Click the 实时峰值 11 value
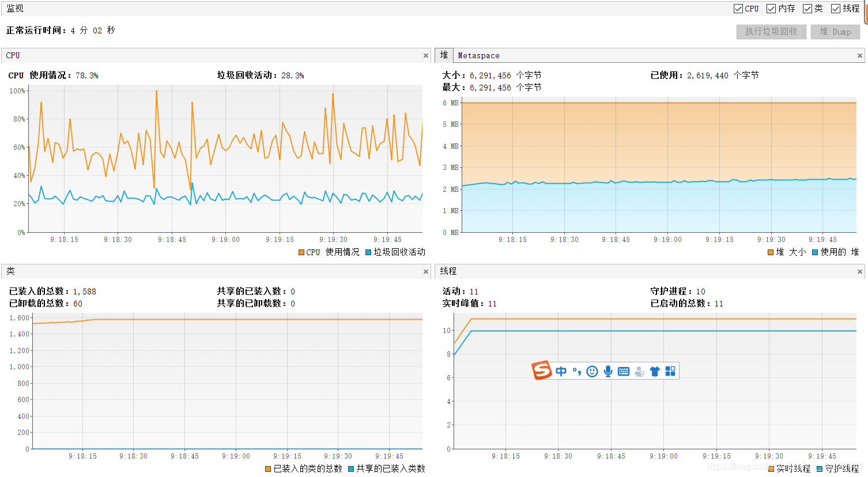This screenshot has height=477, width=868. pos(492,304)
